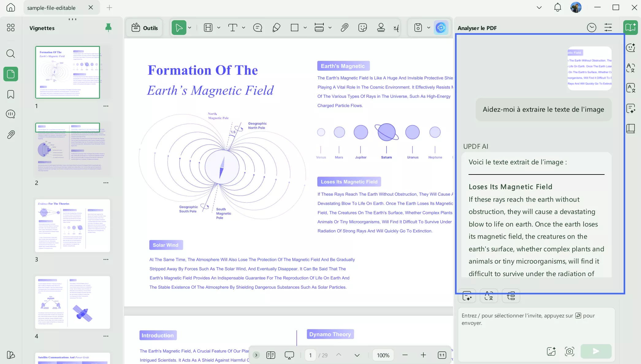
Task: Open the Outils menu
Action: (x=144, y=28)
